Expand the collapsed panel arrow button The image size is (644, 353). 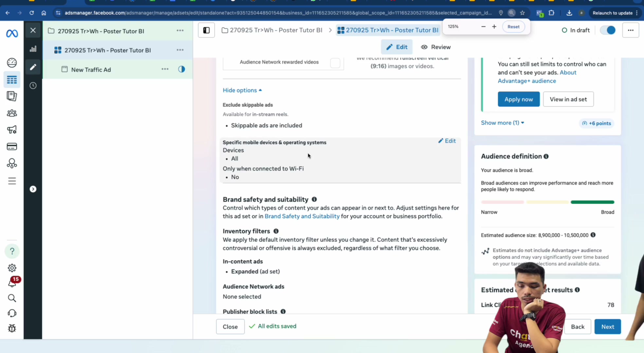(x=33, y=189)
